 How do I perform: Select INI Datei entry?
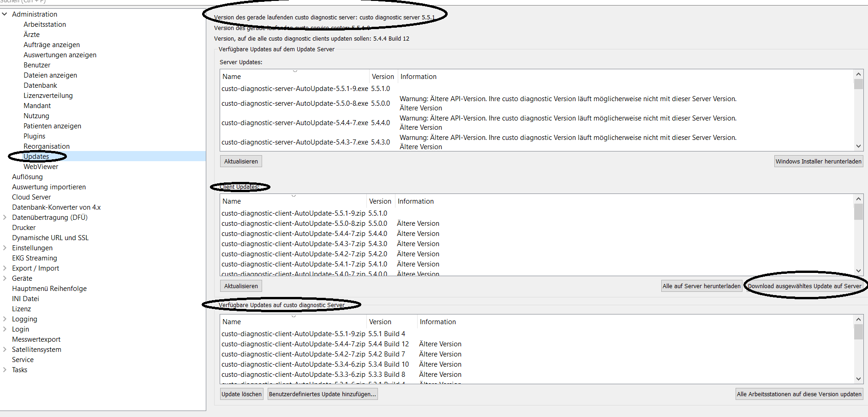click(x=25, y=299)
